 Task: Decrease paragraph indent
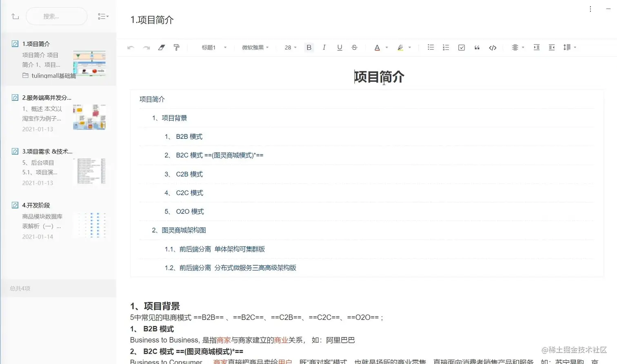552,47
